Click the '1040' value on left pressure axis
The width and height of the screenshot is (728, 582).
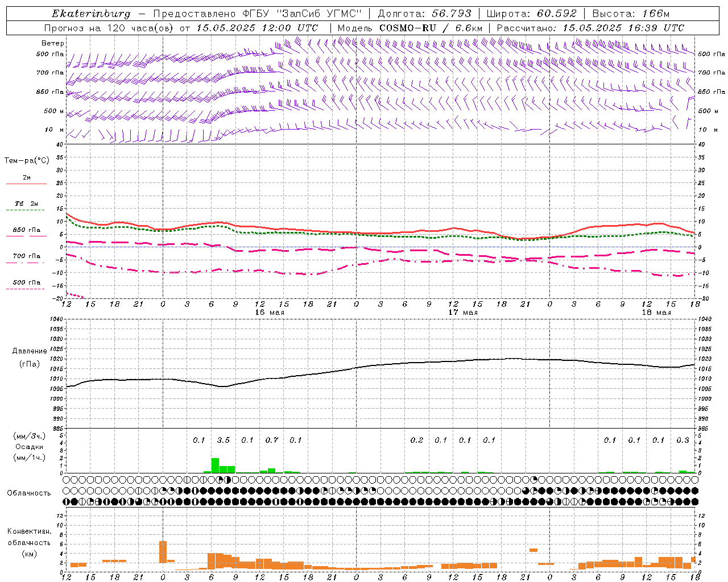click(x=55, y=319)
